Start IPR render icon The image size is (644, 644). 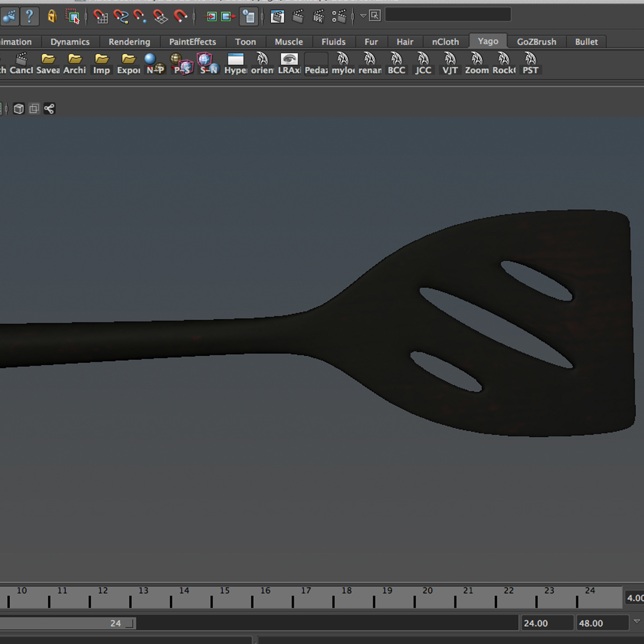319,17
